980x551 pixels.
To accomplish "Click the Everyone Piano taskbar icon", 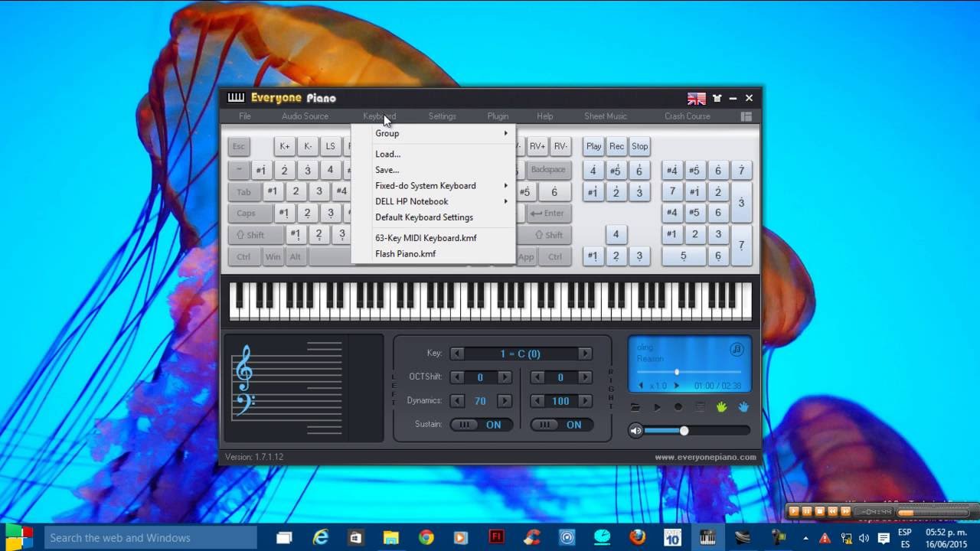I will 707,537.
